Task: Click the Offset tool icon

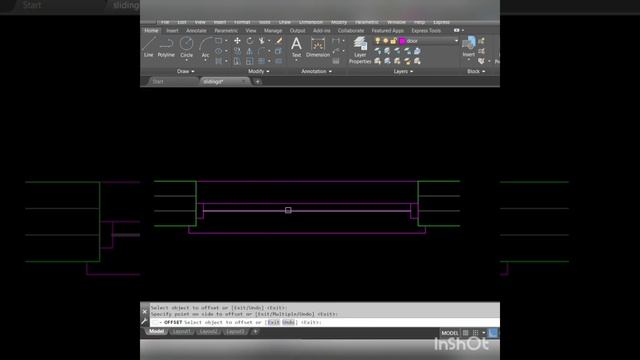Action: click(x=279, y=61)
